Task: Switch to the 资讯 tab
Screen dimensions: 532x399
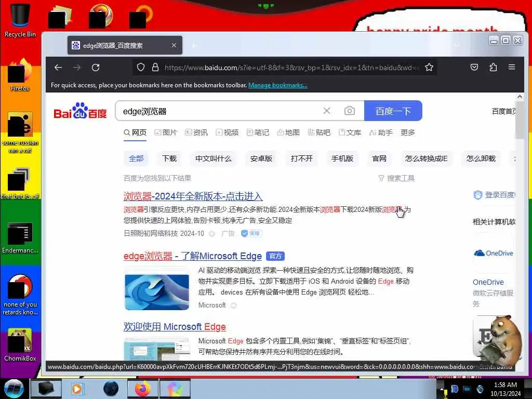Action: (196, 132)
